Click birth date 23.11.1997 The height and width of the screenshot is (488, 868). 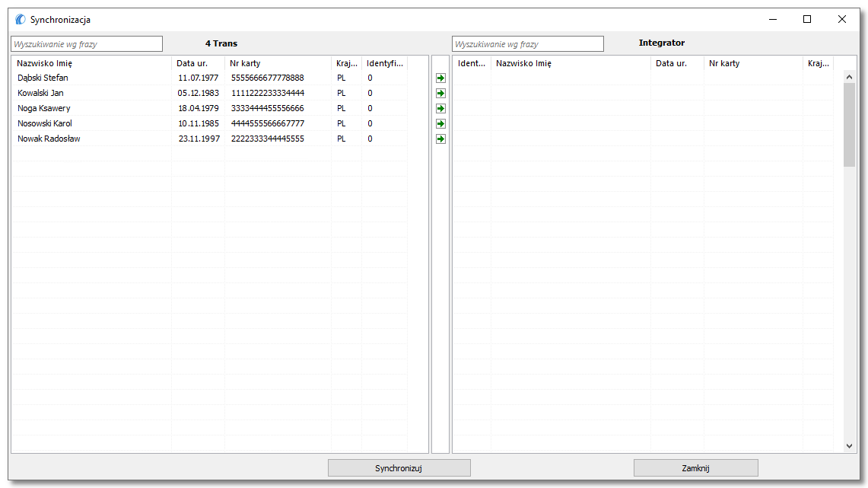199,139
